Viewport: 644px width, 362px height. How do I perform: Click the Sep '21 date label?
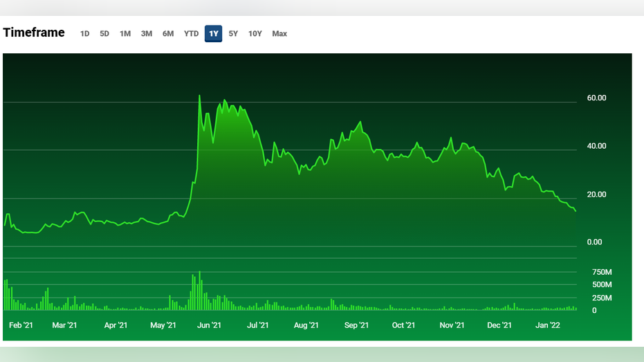click(x=356, y=325)
